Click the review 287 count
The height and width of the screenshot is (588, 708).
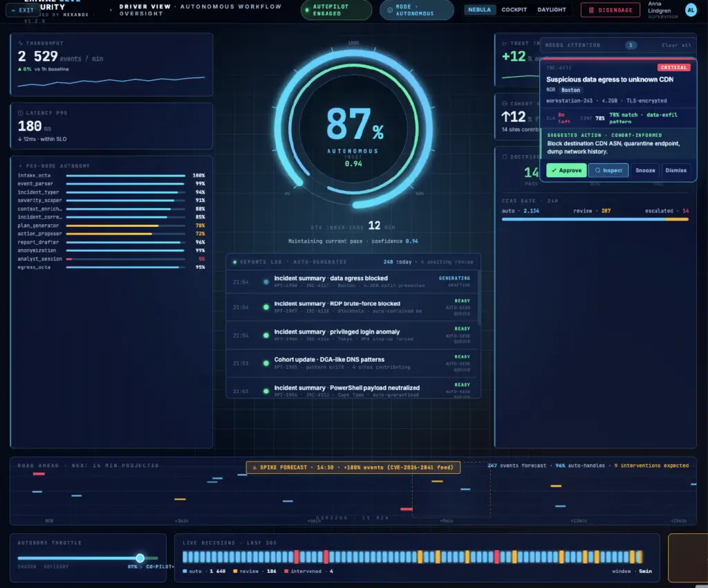pyautogui.click(x=592, y=211)
